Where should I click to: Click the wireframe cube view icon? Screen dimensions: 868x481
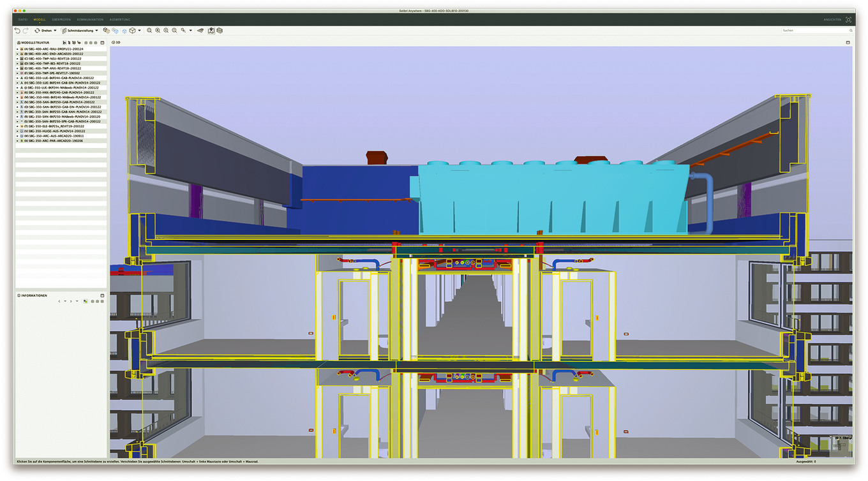pyautogui.click(x=132, y=31)
